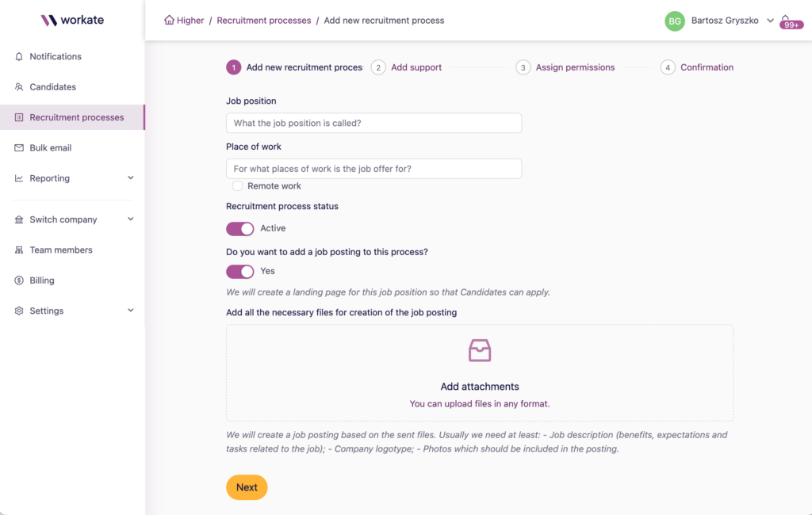
Task: Click the Candidates people icon
Action: coord(19,87)
